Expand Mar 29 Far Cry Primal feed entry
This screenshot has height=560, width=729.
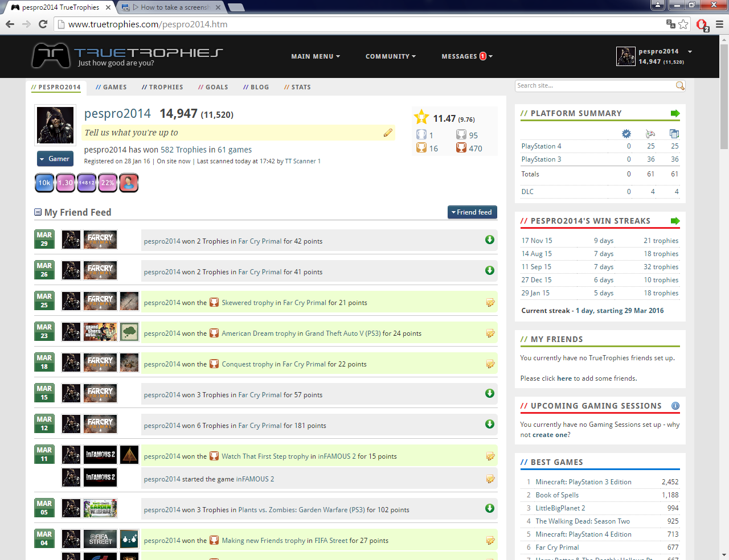pyautogui.click(x=489, y=240)
